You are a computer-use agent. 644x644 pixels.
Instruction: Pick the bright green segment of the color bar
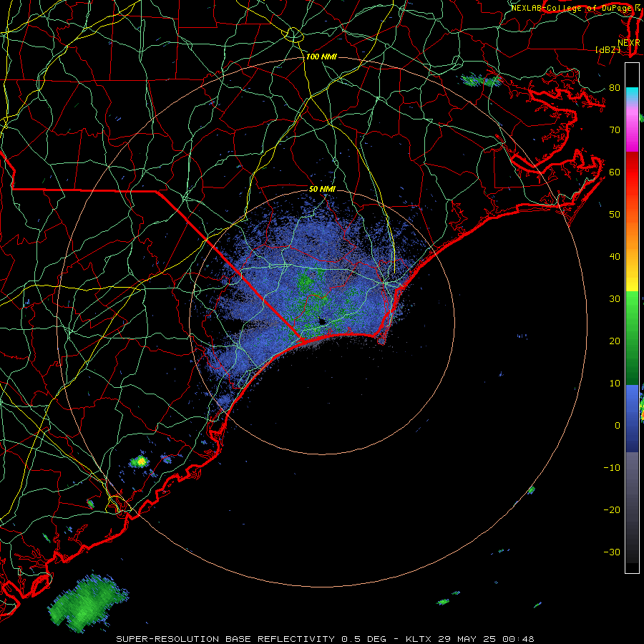click(632, 306)
